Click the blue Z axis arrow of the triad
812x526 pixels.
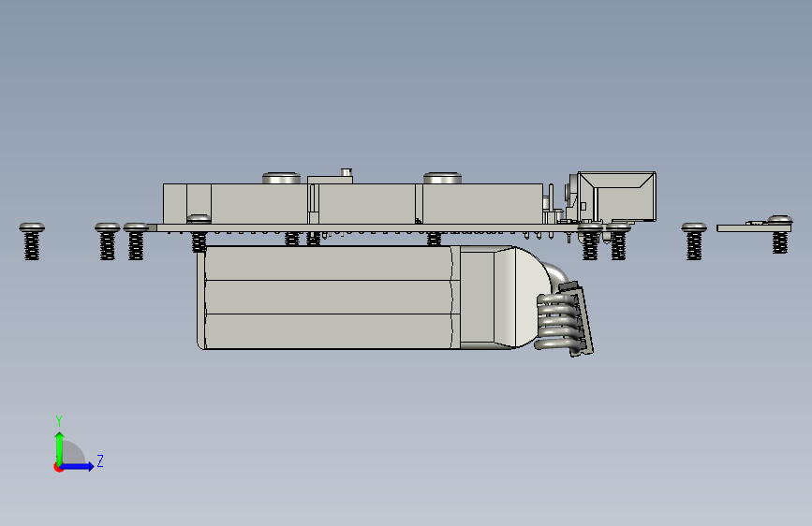pos(78,466)
